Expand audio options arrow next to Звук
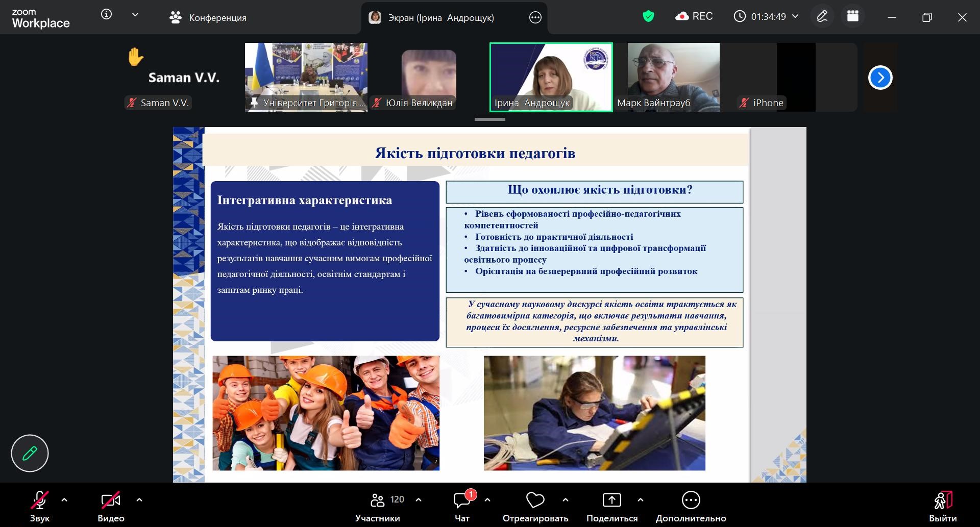This screenshot has height=527, width=980. tap(64, 500)
